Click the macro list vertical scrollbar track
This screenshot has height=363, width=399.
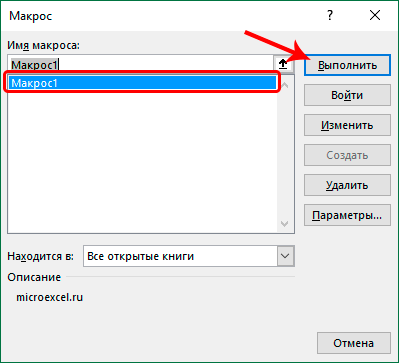point(285,154)
